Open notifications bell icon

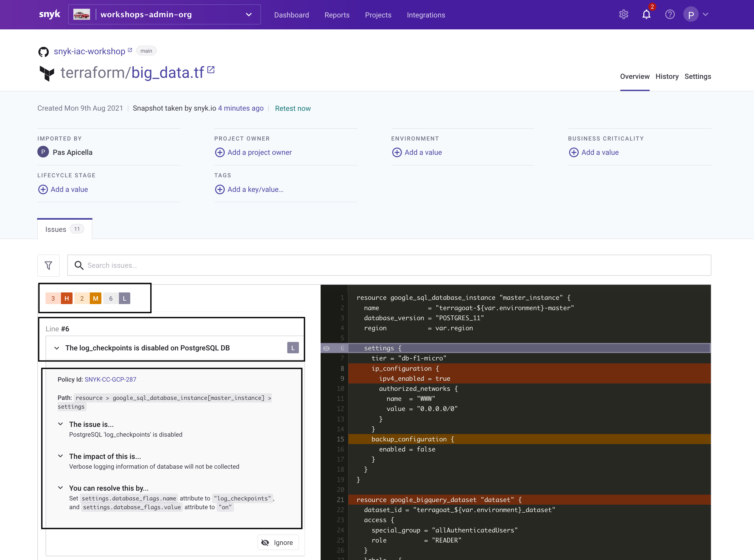click(647, 14)
